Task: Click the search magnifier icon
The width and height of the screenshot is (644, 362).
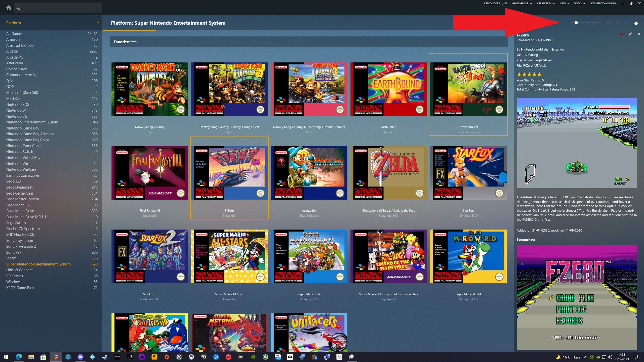Action: (x=18, y=8)
